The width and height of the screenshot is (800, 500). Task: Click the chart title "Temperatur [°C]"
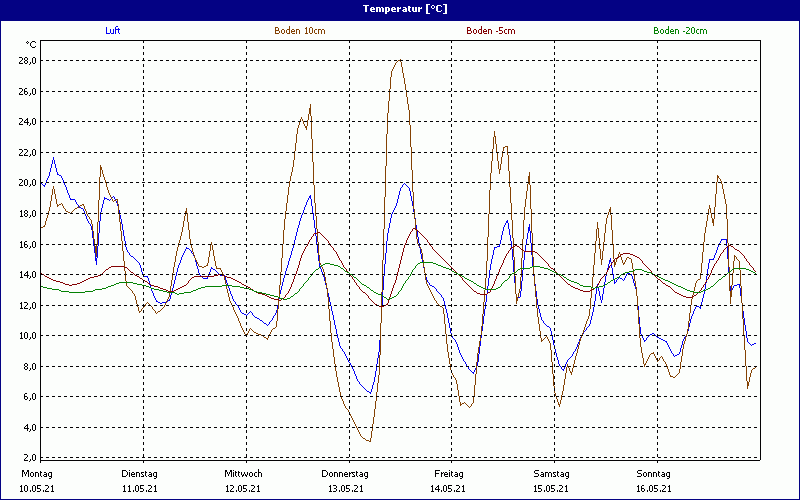[x=405, y=9]
